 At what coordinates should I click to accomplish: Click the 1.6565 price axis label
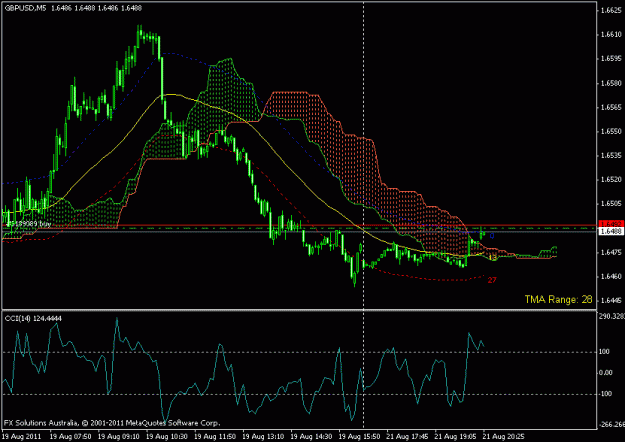[611, 107]
